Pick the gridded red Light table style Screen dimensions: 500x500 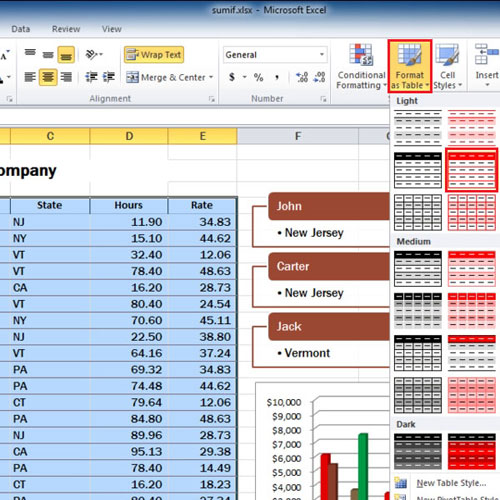point(471,213)
